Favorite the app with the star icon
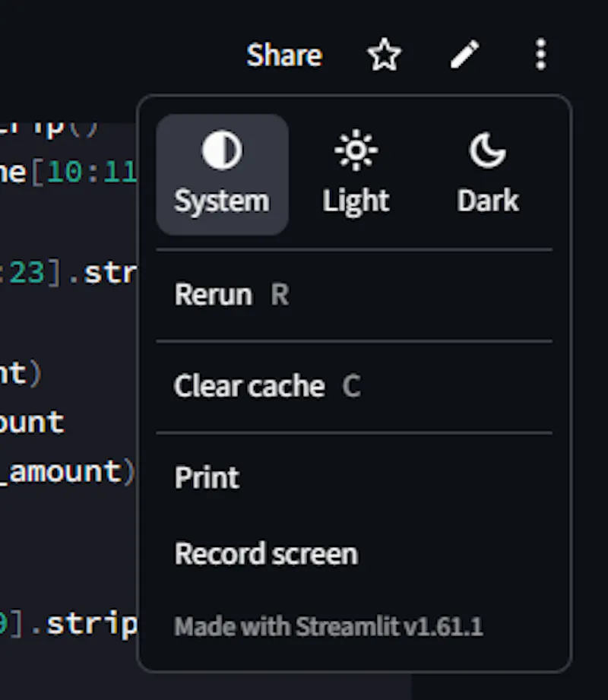The image size is (608, 700). pyautogui.click(x=384, y=55)
